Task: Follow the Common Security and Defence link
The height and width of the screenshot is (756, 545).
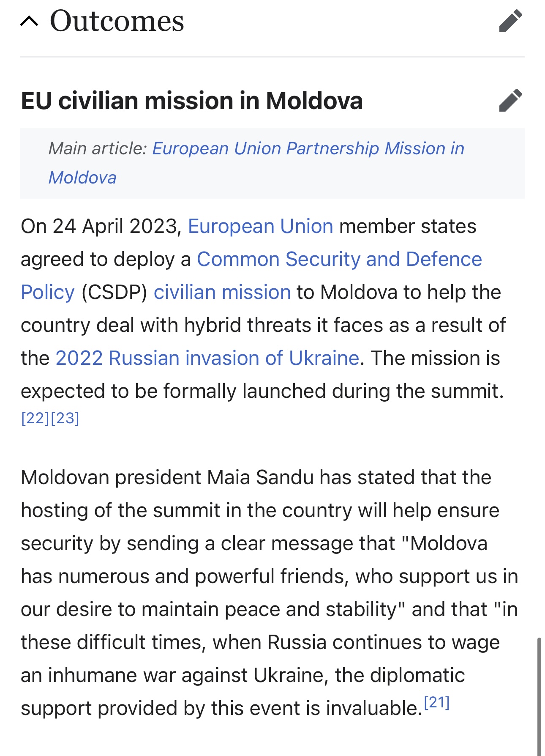Action: (x=339, y=259)
